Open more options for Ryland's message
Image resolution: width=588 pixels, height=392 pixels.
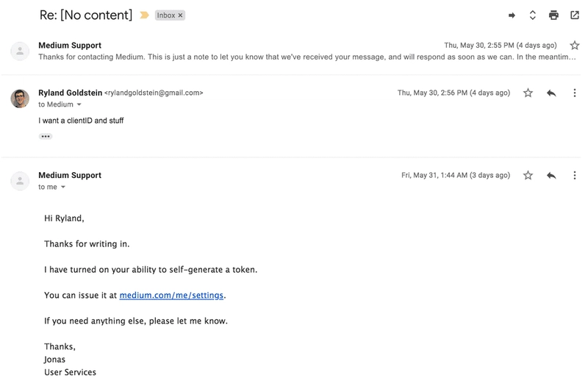pos(575,93)
